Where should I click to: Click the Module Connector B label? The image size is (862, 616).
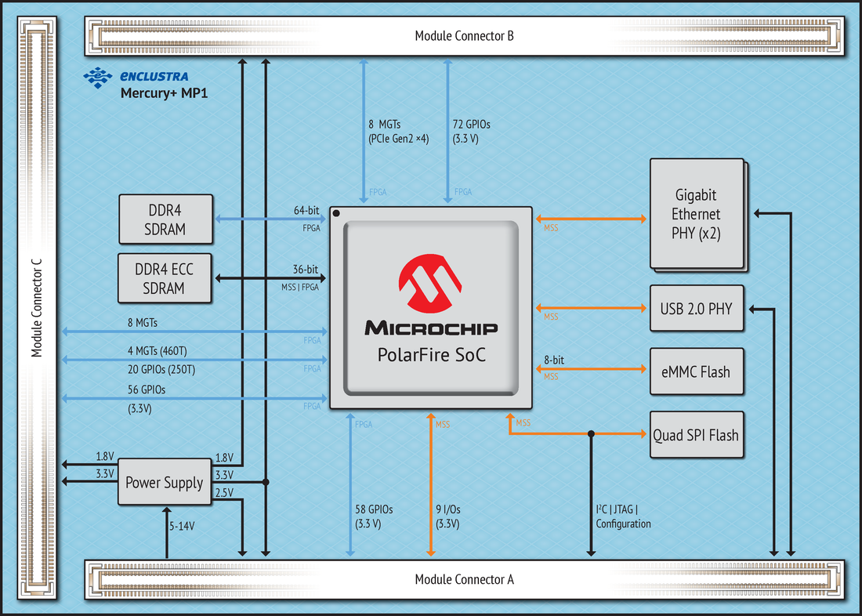pos(464,35)
